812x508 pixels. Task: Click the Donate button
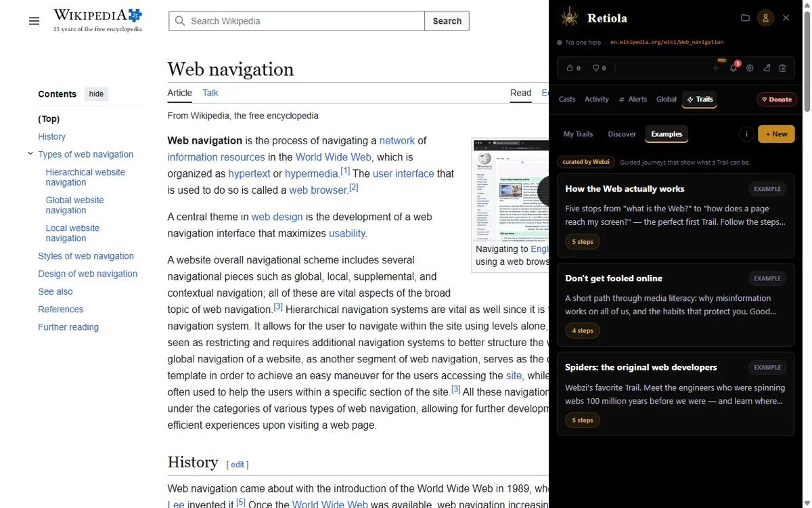click(776, 99)
